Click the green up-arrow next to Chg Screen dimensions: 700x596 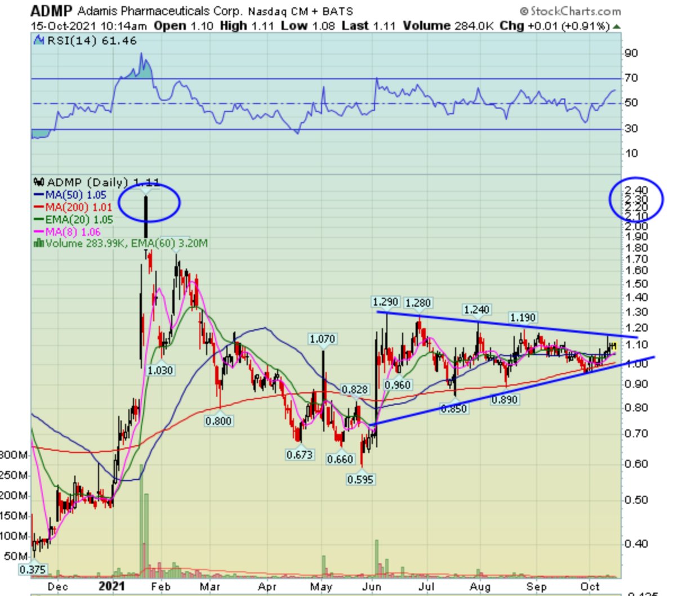click(x=617, y=26)
